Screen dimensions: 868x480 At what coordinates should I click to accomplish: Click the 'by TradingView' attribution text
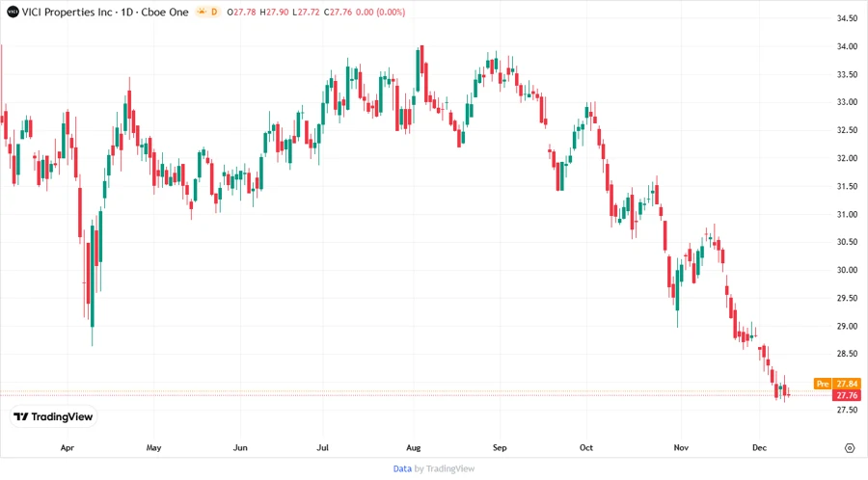[x=445, y=468]
